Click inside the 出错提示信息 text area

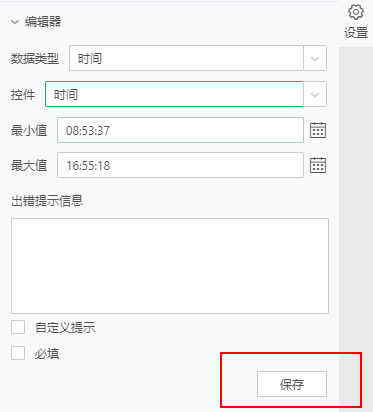pos(170,266)
